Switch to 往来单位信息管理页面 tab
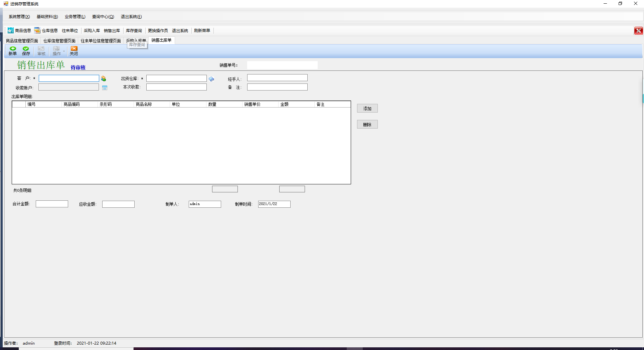Screen dimensions: 644x350 tap(101, 41)
